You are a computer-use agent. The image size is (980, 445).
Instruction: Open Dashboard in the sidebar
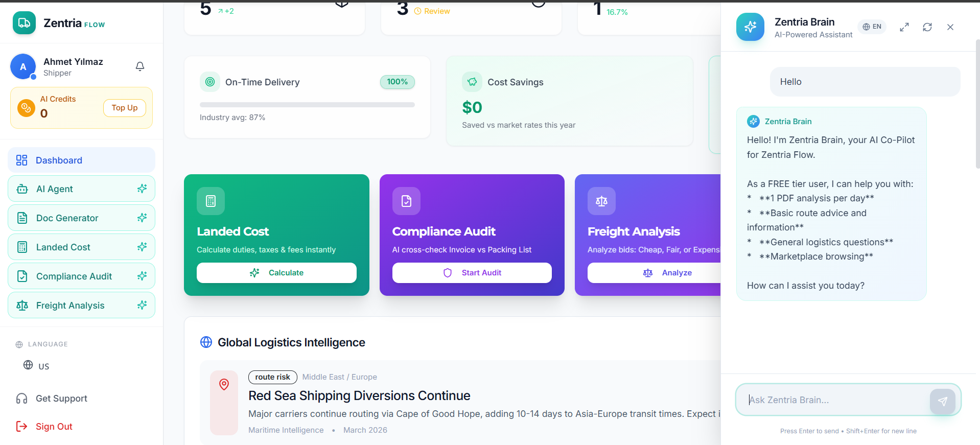point(81,160)
